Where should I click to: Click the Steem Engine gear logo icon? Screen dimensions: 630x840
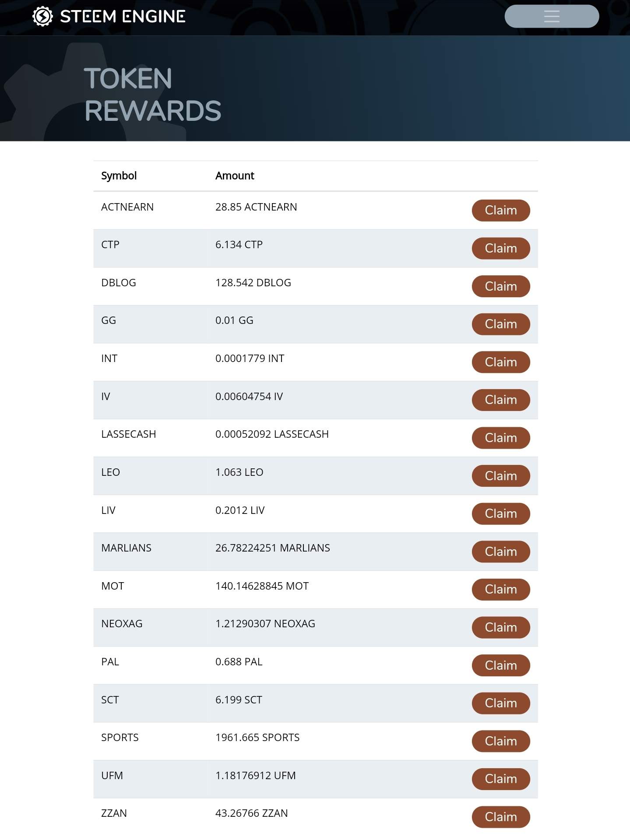pos(42,17)
